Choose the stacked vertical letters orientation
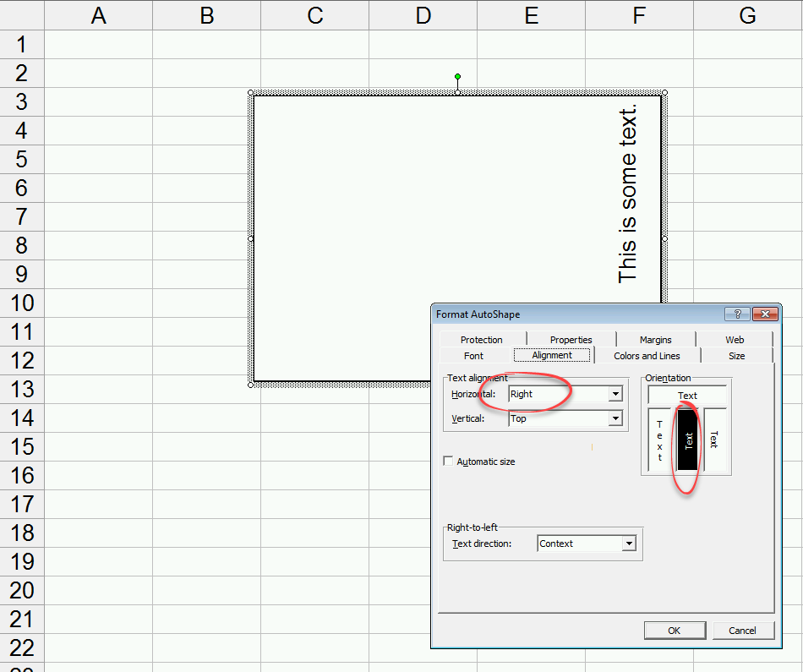This screenshot has width=803, height=672. [x=659, y=440]
